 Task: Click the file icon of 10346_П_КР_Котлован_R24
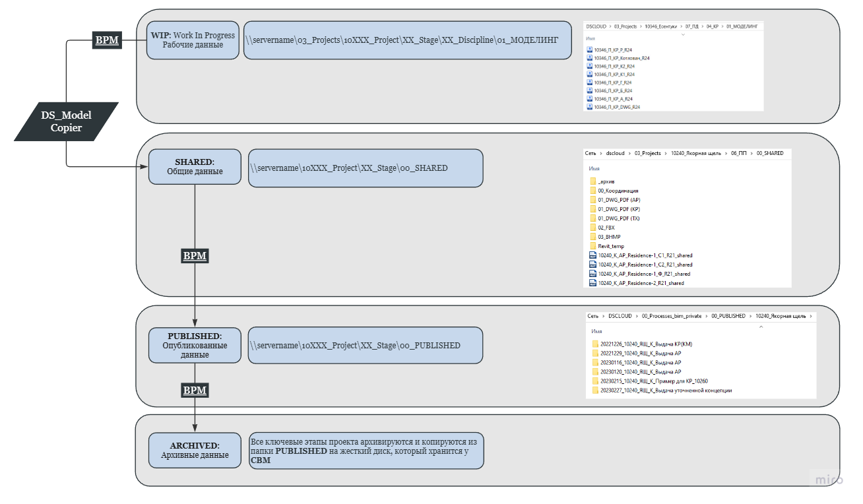589,58
